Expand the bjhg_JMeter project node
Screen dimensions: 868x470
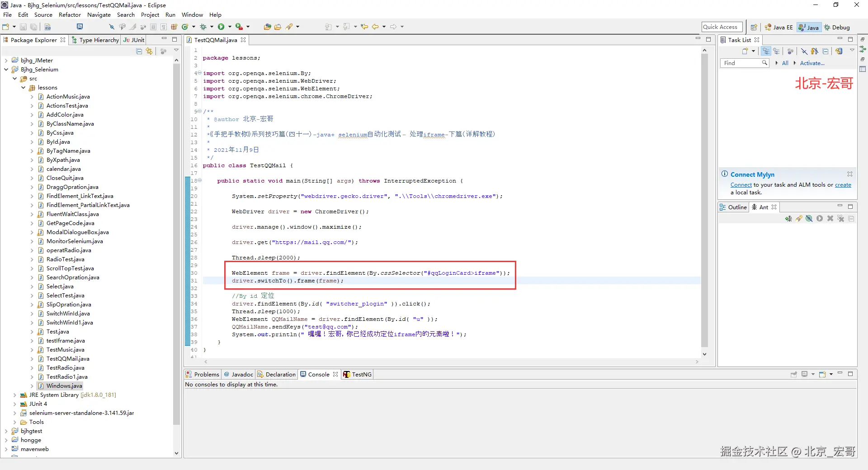point(6,61)
